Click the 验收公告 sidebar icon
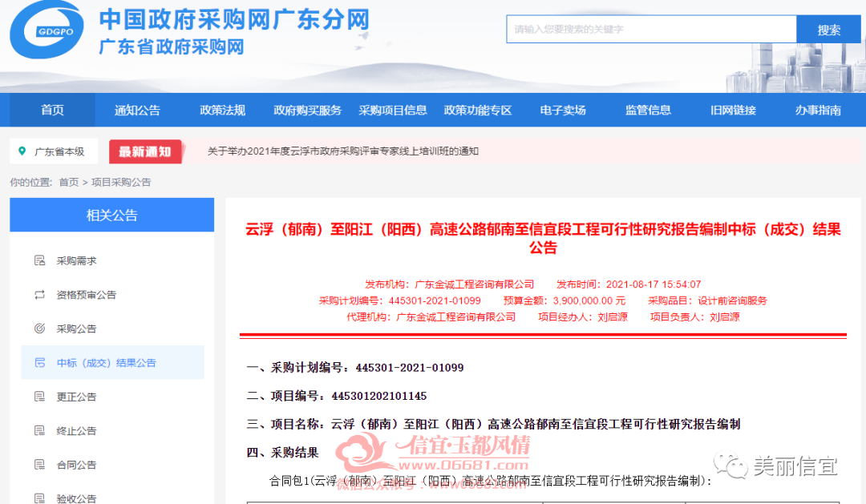The height and width of the screenshot is (504, 866). [40, 498]
